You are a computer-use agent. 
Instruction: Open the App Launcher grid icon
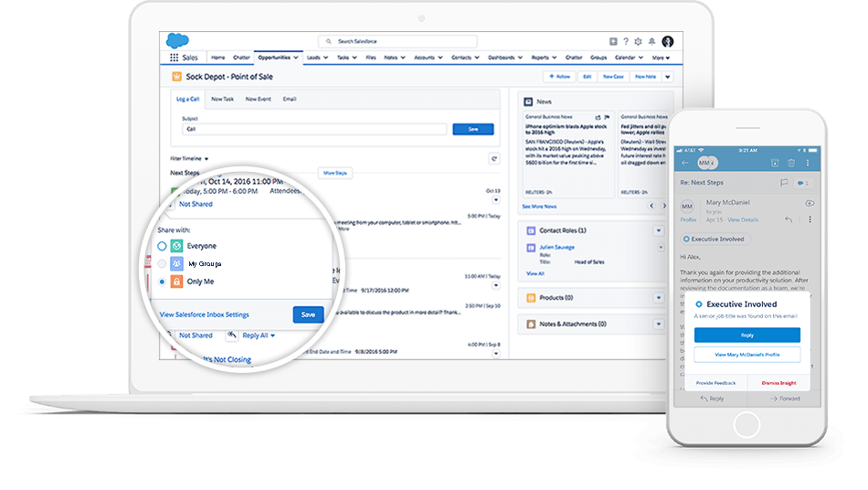(174, 58)
